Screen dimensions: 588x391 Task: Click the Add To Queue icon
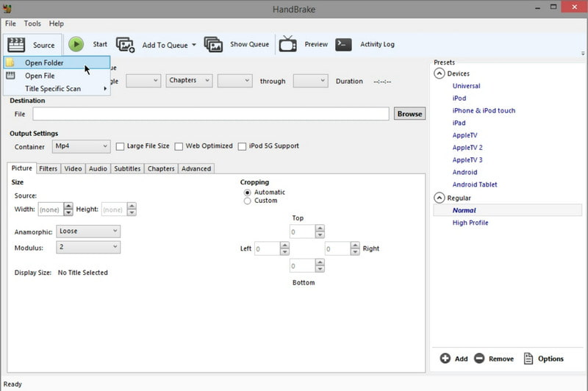[125, 45]
